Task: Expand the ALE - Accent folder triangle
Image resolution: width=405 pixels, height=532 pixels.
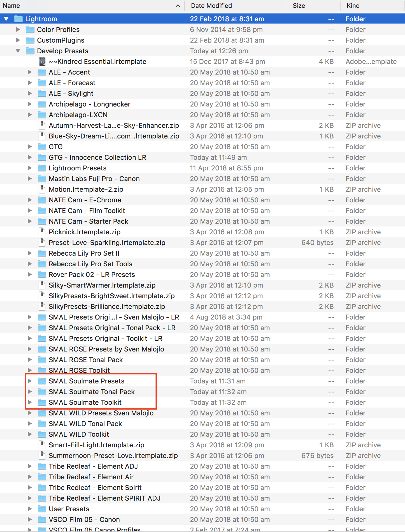Action: 30,72
